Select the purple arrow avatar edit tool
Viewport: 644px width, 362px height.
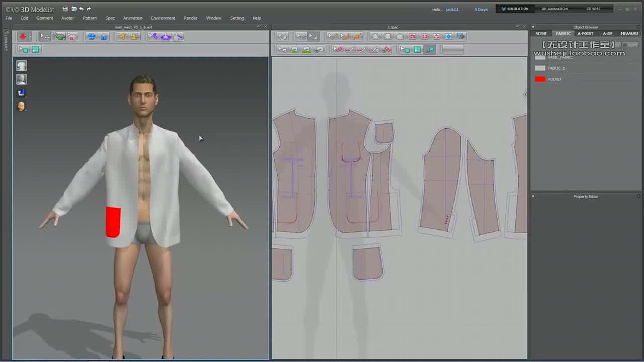click(x=153, y=36)
